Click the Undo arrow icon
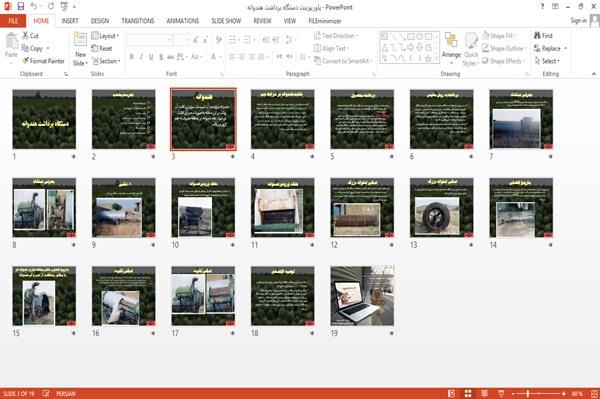The height and width of the screenshot is (399, 600). point(34,7)
